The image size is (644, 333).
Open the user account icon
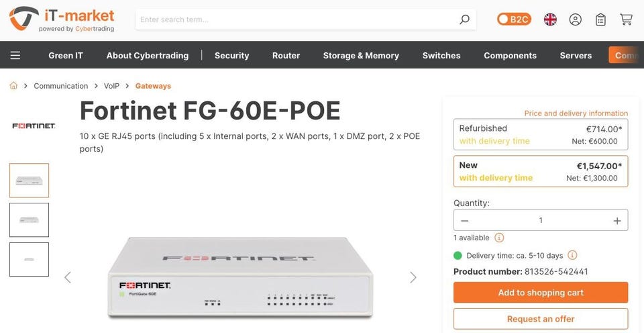(x=575, y=19)
